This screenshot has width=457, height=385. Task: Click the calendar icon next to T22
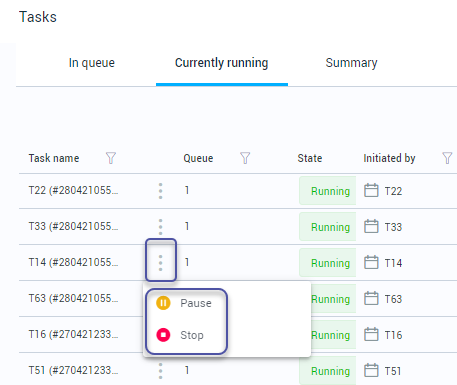coord(371,190)
